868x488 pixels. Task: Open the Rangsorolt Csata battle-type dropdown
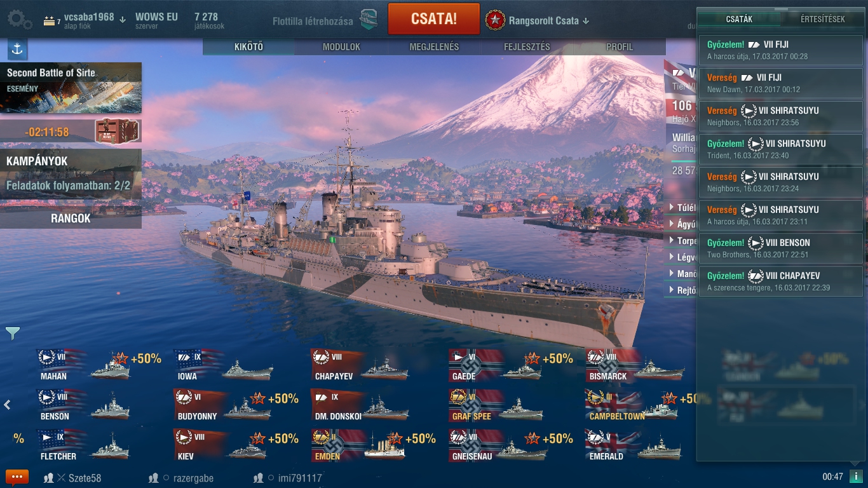click(585, 21)
